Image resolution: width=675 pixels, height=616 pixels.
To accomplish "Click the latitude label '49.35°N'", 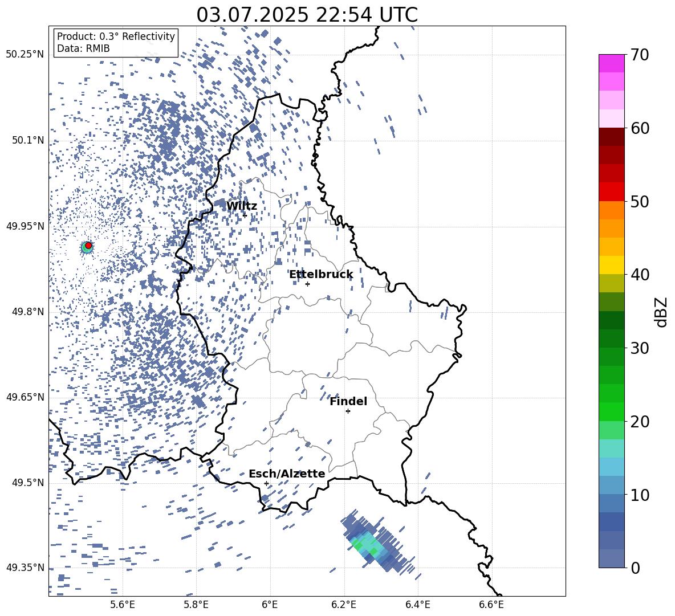I will pos(25,568).
